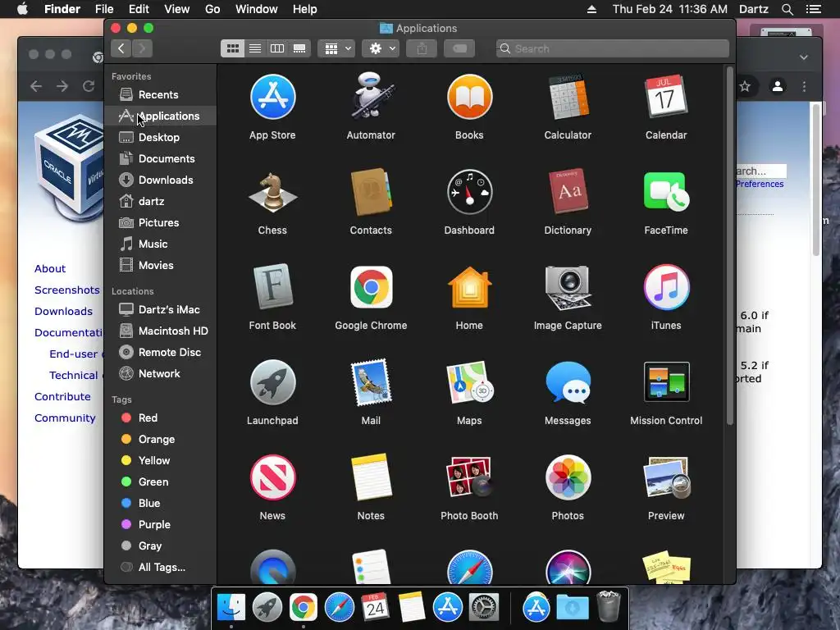840x630 pixels.
Task: Click the Share toolbar button
Action: point(422,48)
